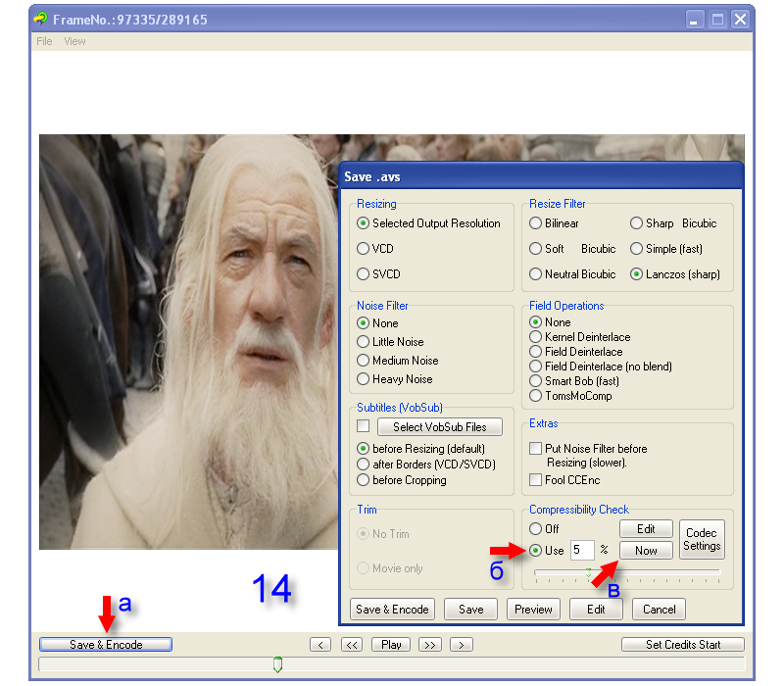This screenshot has width=784, height=686.
Task: Click the Save button in the dialog
Action: tap(471, 610)
